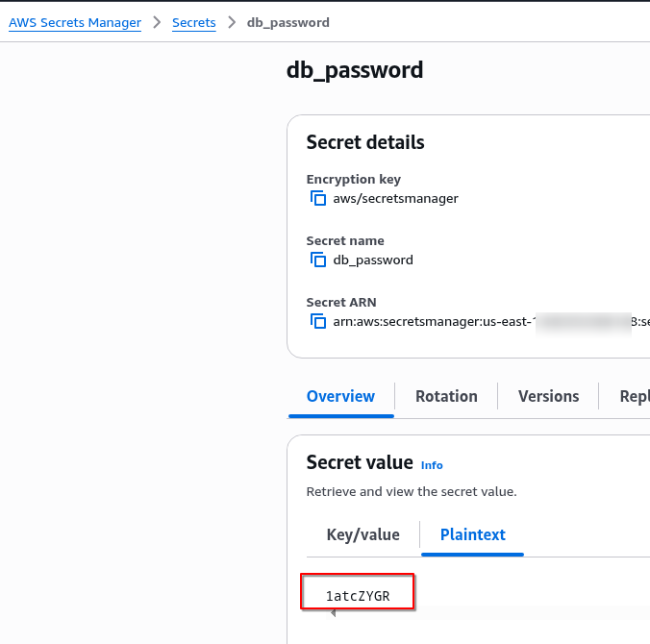Switch secret view to Key/value

363,534
